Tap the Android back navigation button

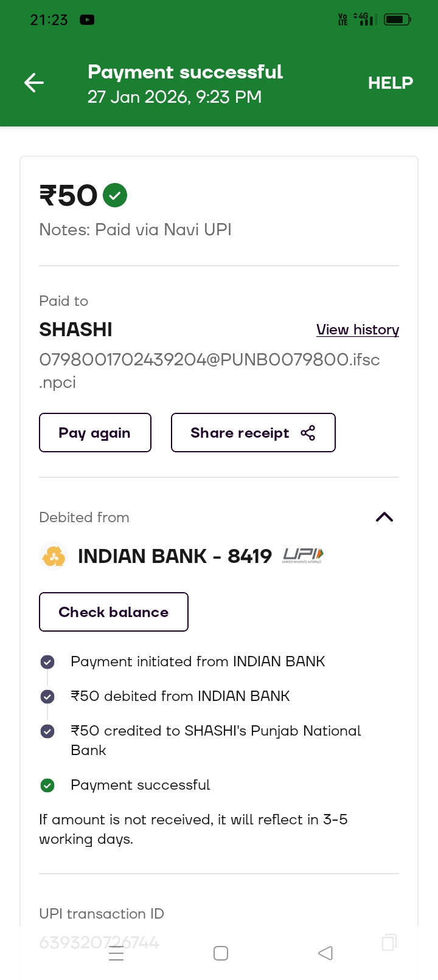pos(325,953)
